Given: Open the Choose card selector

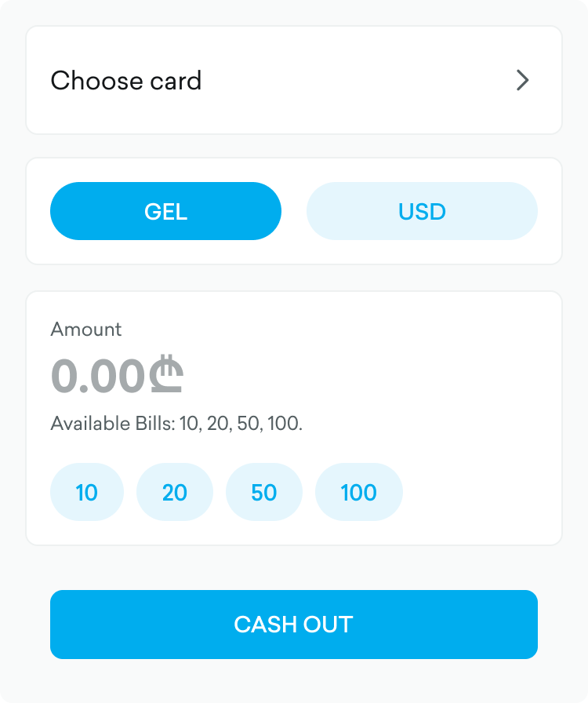Looking at the screenshot, I should point(294,80).
